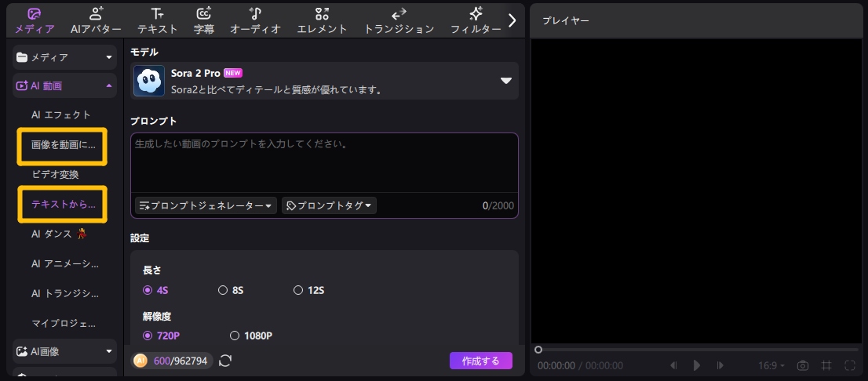The image size is (868, 381).
Task: Toggle the player grid overlay icon
Action: point(826,365)
